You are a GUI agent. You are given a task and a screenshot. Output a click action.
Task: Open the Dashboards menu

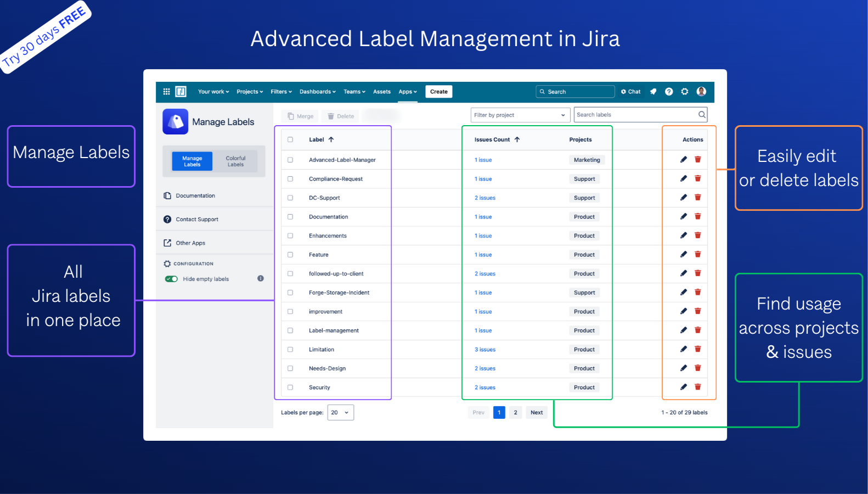pyautogui.click(x=317, y=92)
